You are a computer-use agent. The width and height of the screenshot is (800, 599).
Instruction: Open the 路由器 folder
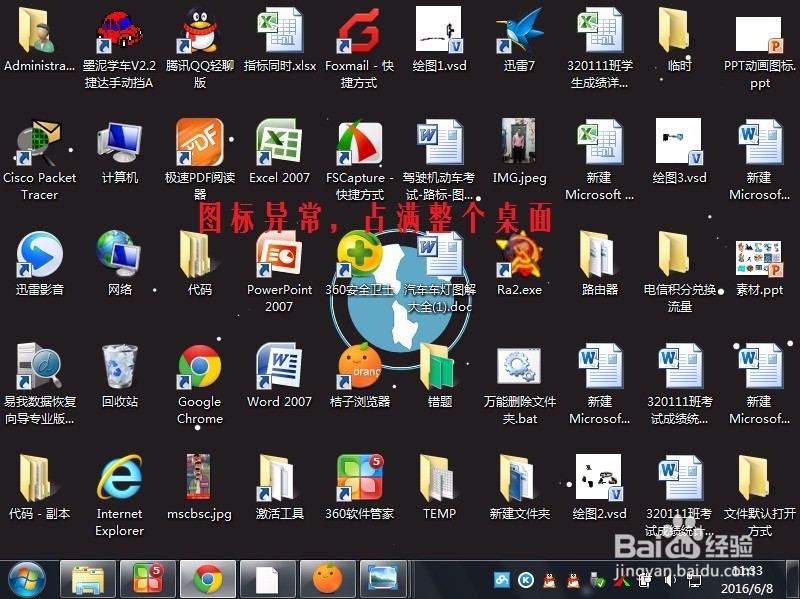click(598, 254)
